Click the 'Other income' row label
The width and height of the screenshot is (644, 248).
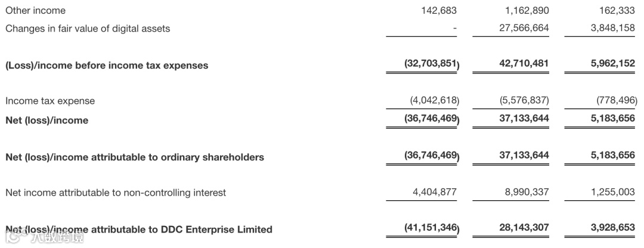coord(35,11)
